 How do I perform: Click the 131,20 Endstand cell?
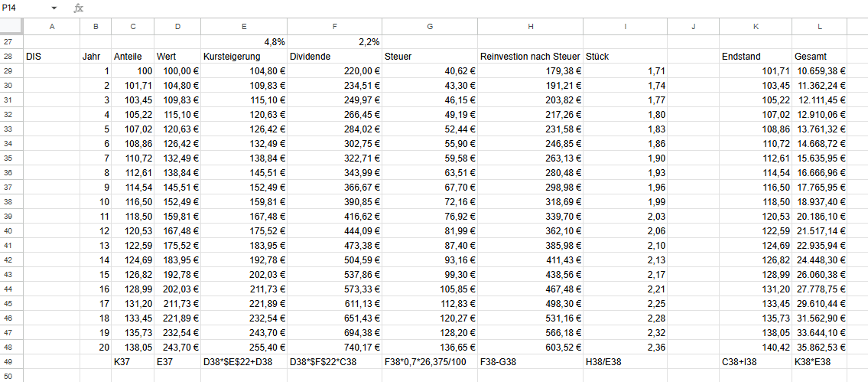tap(756, 289)
